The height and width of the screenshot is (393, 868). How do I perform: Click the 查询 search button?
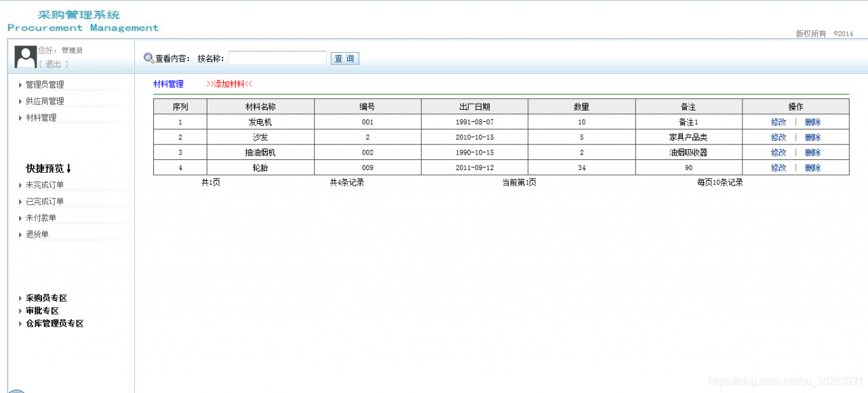click(x=344, y=58)
